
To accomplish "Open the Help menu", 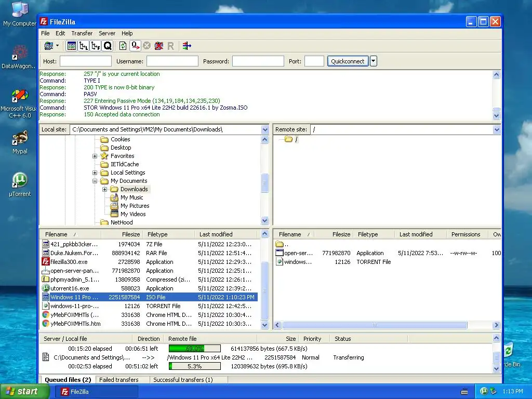I will pyautogui.click(x=127, y=33).
